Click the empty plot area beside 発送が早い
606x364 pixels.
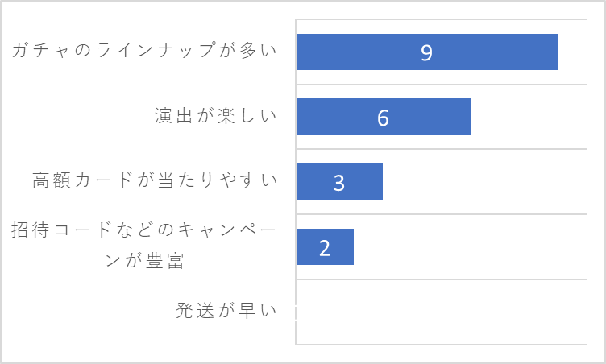click(x=442, y=312)
